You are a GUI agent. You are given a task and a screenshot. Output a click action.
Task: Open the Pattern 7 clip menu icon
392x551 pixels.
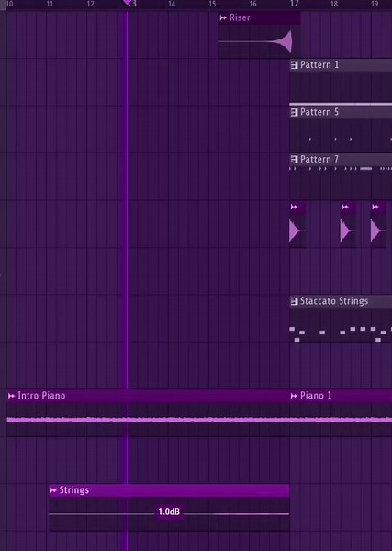click(295, 160)
